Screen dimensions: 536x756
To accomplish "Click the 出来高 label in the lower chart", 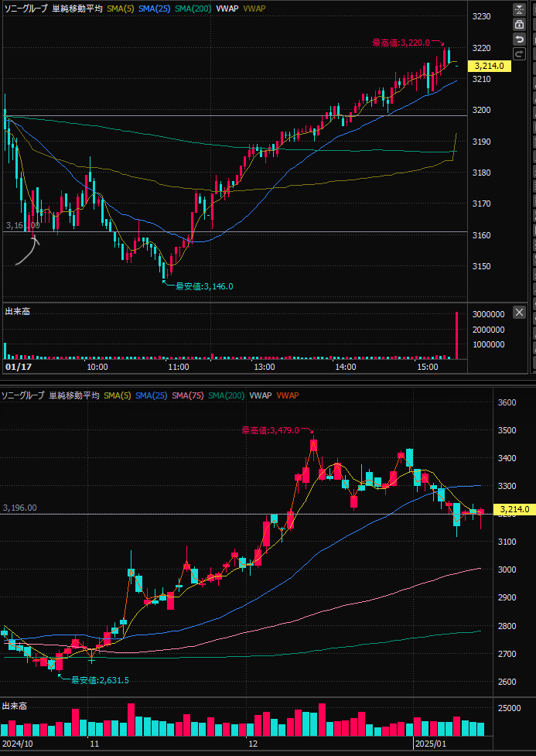I will coord(15,706).
